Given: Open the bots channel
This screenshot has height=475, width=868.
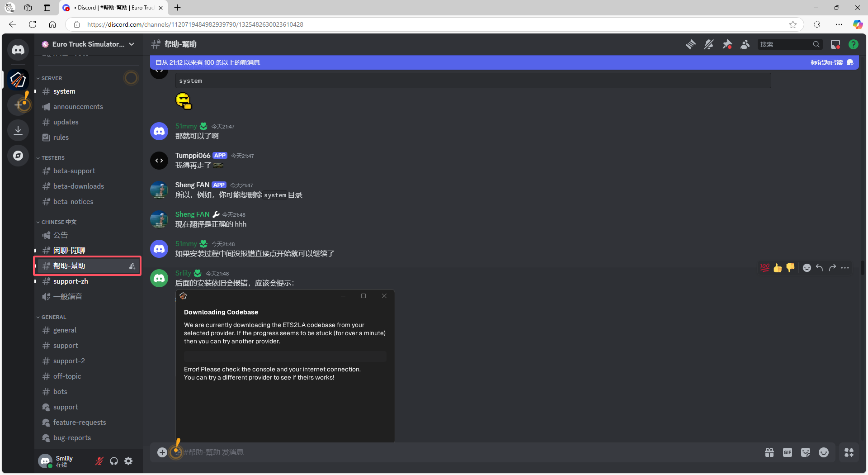Looking at the screenshot, I should (88, 392).
